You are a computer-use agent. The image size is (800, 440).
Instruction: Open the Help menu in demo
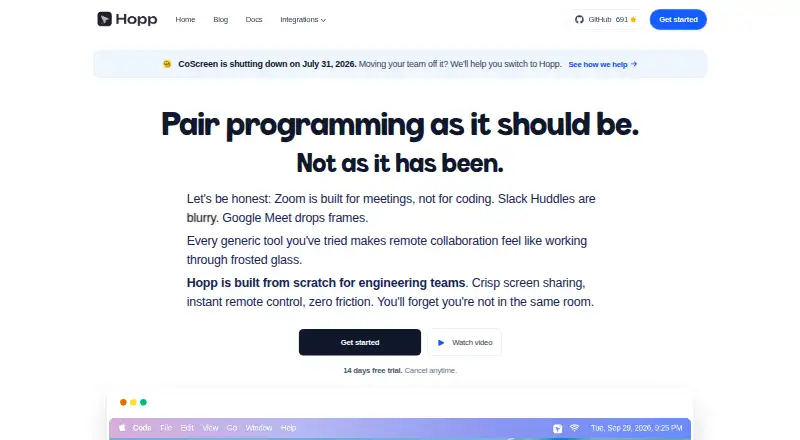coord(288,428)
